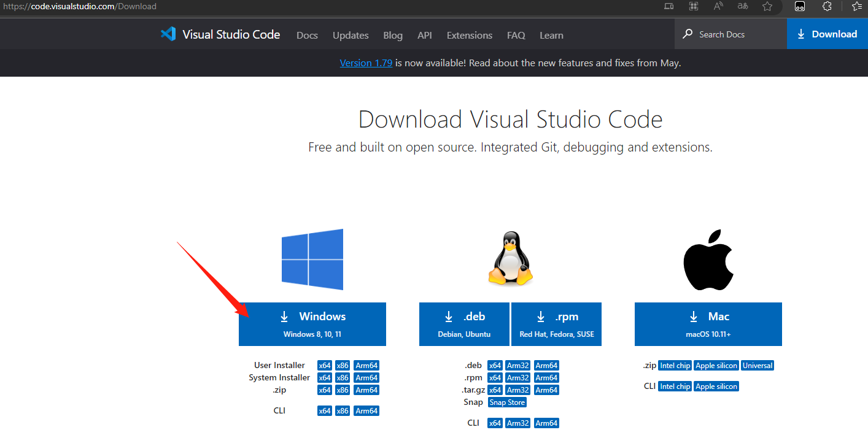Download Linux .deb x64 package
The width and height of the screenshot is (868, 446).
click(x=495, y=366)
